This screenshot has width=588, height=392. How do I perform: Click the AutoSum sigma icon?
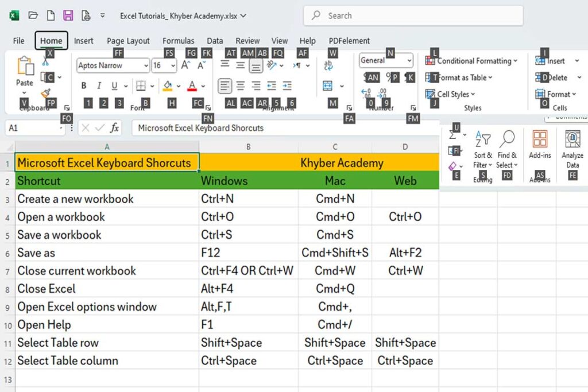[x=452, y=134]
